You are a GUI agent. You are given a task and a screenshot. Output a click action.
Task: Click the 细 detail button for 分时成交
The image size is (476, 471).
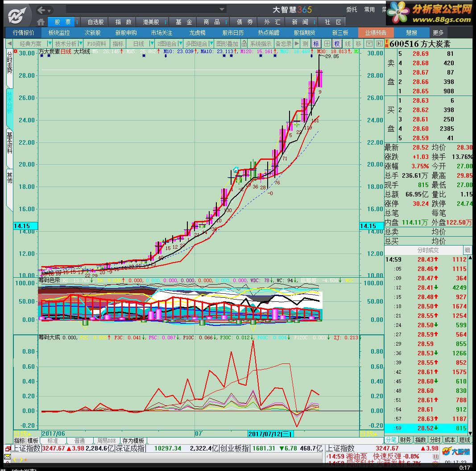(467, 250)
